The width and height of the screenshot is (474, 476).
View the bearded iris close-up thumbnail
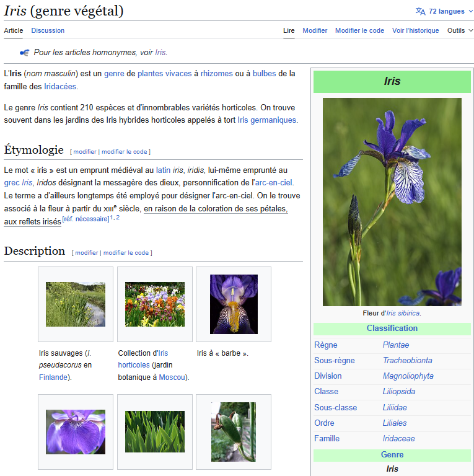(234, 304)
